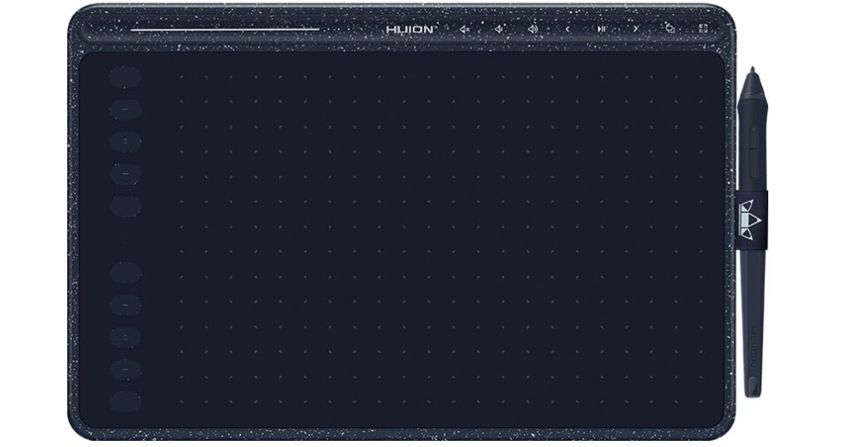Click the side button on the stylus
Screen dimensions: 868x447
(x=752, y=152)
